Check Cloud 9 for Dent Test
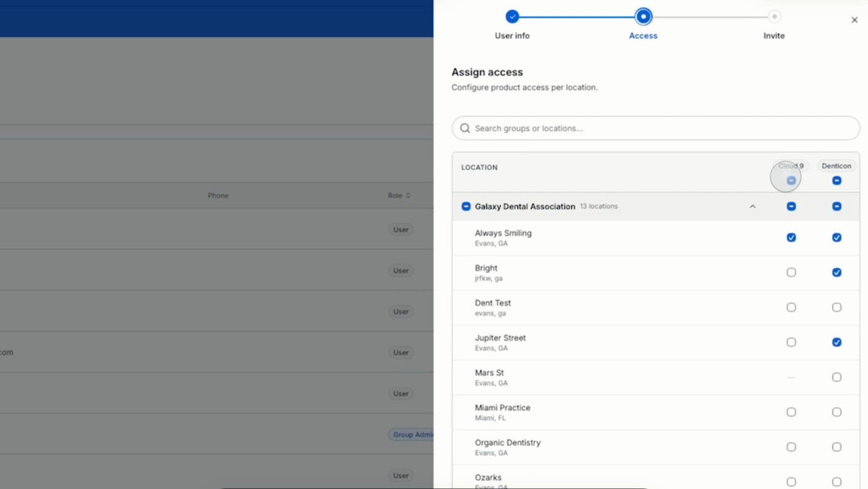 pyautogui.click(x=791, y=307)
